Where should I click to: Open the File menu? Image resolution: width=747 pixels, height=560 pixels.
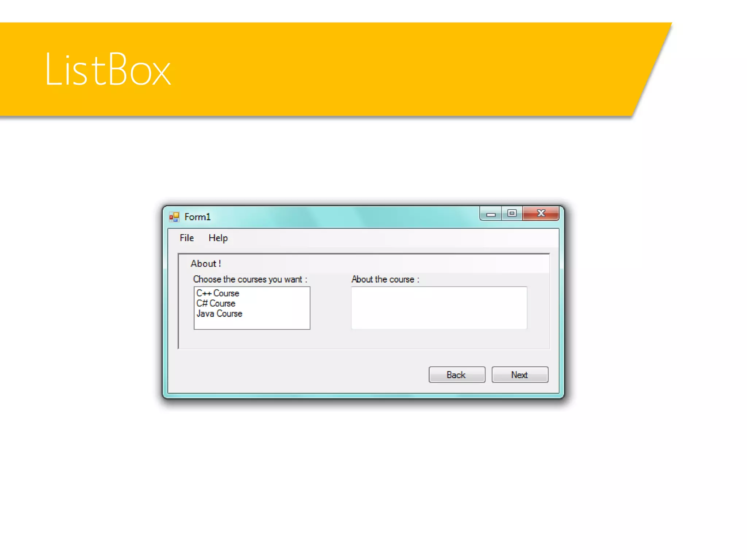[186, 238]
